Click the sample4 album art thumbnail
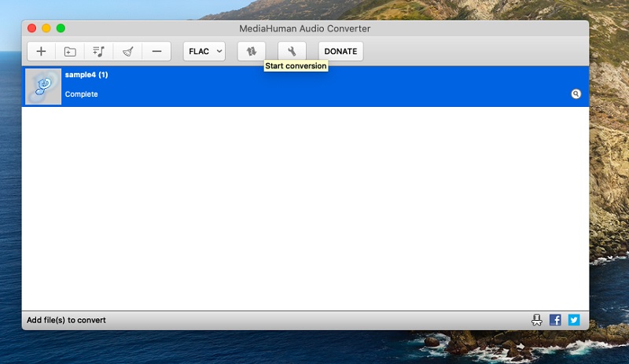The width and height of the screenshot is (629, 364). [43, 86]
